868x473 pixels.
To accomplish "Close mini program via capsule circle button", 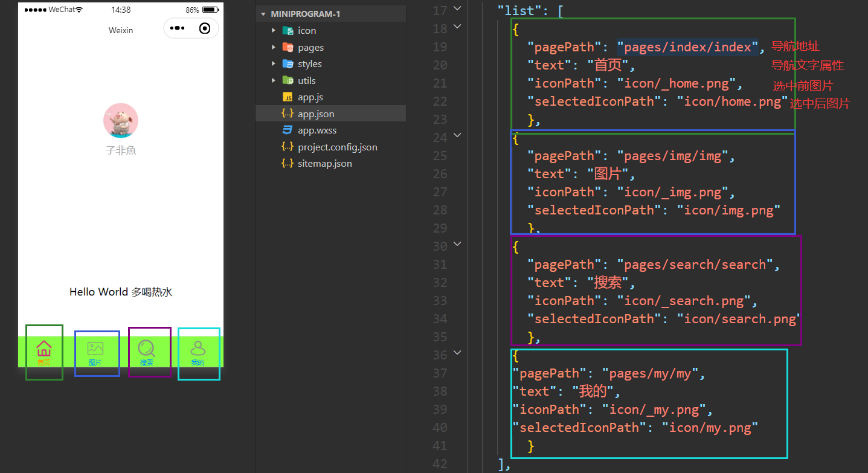I will pos(205,28).
